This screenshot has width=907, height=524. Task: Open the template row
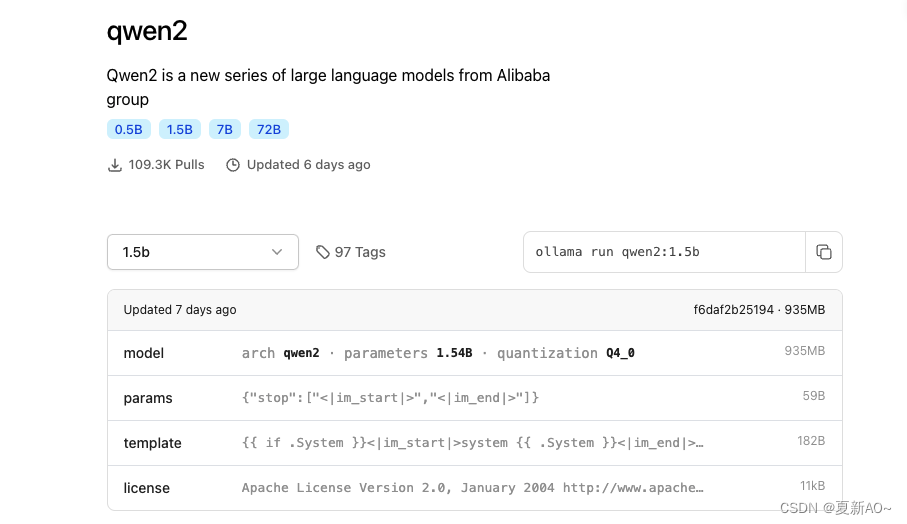(474, 444)
